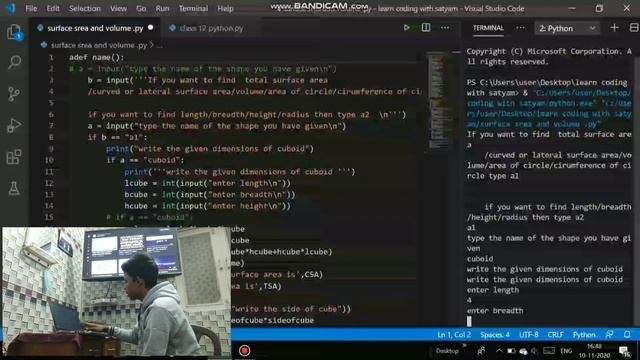Viewport: 640px width, 360px height.
Task: Change language mode via Python status item
Action: (584, 335)
